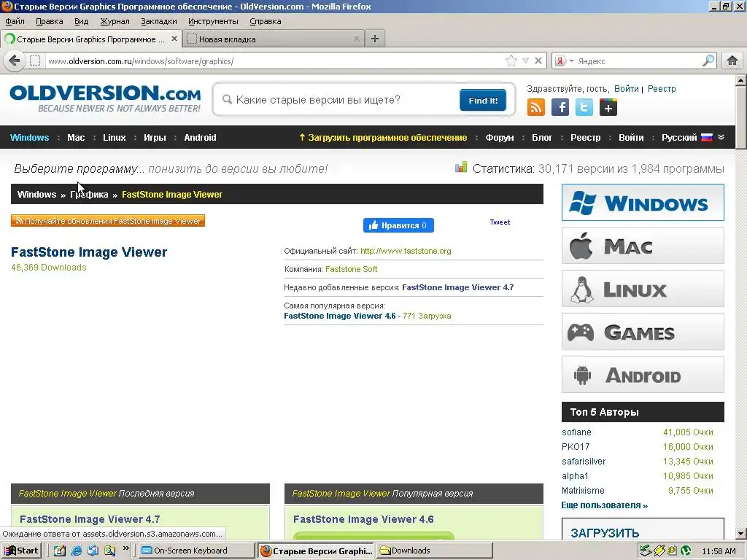Screen dimensions: 747x560
Task: Select Android in the dark navigation bar
Action: pos(200,138)
